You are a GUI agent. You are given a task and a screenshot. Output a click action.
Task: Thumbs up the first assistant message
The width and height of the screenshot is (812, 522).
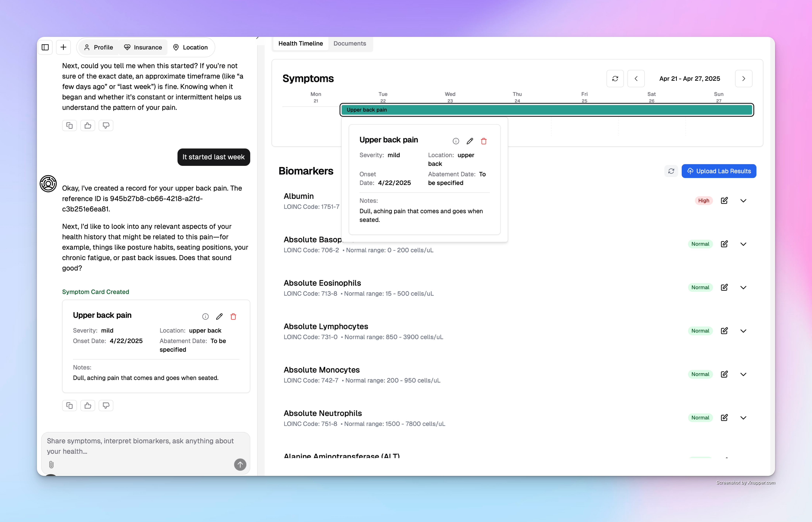tap(88, 125)
